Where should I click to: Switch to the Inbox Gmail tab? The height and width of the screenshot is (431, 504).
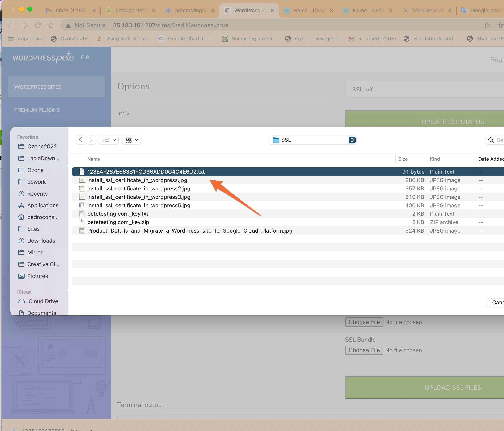pyautogui.click(x=70, y=11)
